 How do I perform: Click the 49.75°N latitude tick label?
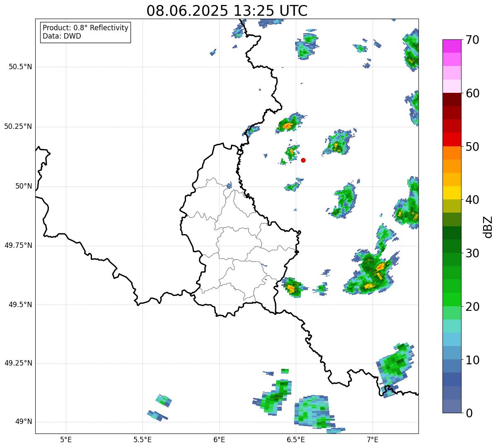[18, 245]
